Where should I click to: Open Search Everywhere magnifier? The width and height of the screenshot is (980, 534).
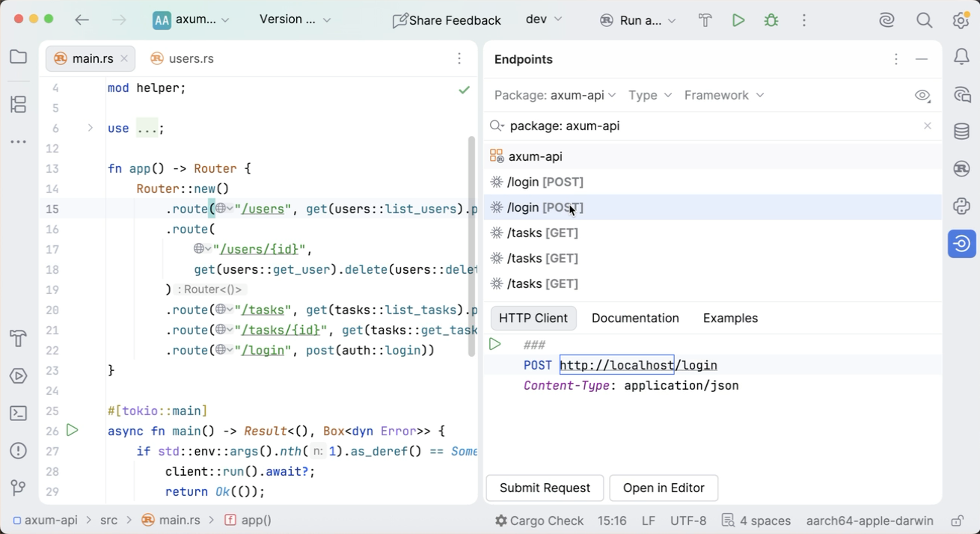coord(925,20)
